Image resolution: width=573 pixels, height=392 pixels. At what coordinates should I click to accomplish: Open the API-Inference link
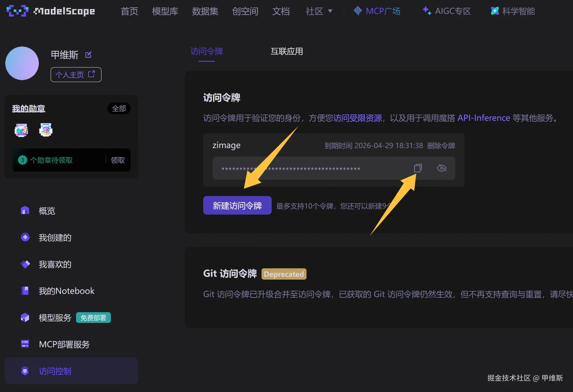coord(484,118)
